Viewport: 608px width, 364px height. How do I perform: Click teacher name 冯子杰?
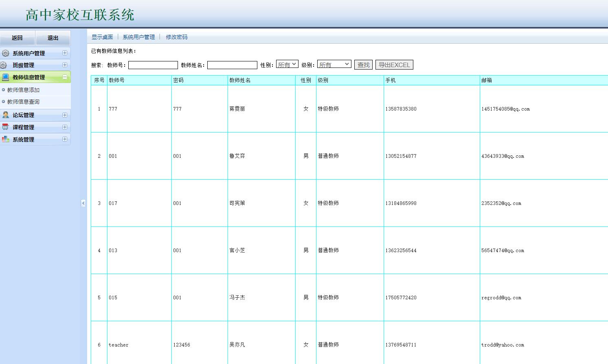[237, 298]
